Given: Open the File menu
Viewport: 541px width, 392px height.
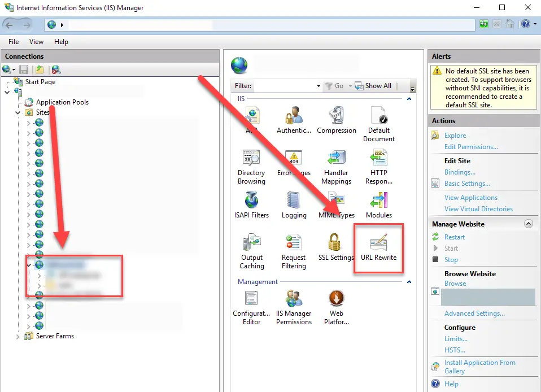Looking at the screenshot, I should click(x=14, y=42).
